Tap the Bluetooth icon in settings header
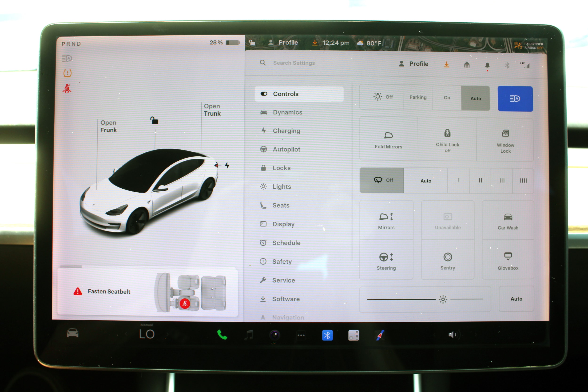This screenshot has height=392, width=588. [507, 66]
